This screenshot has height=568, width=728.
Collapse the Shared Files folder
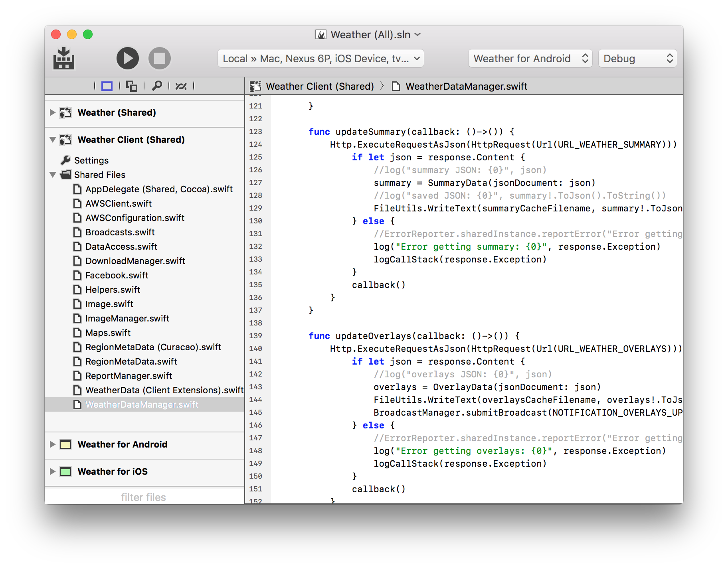click(x=52, y=175)
